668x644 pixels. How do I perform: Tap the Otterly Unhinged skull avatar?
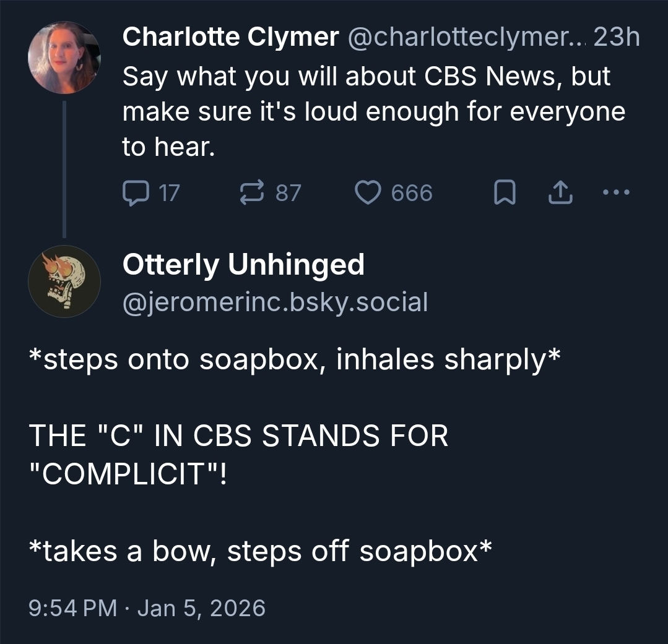coord(64,281)
